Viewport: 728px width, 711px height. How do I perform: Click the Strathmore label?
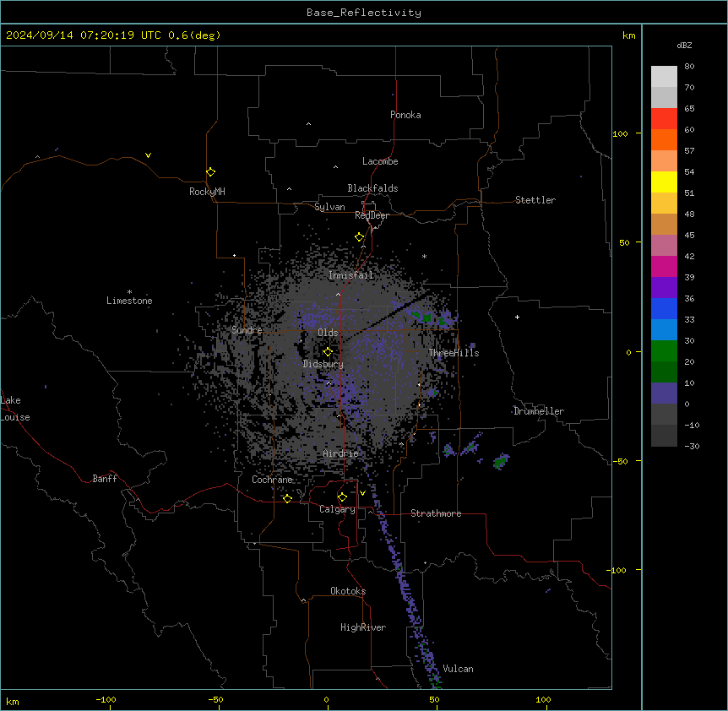coord(436,513)
